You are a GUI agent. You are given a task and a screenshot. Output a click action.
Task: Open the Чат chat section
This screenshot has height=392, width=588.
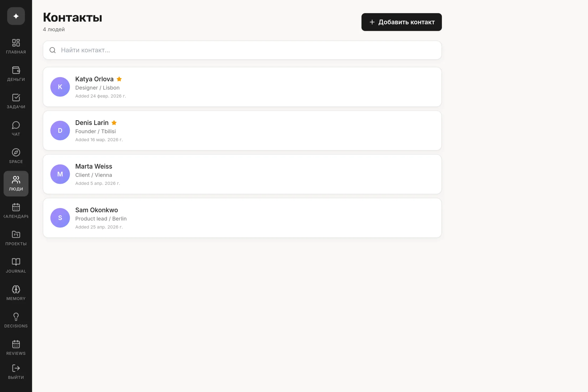16,125
